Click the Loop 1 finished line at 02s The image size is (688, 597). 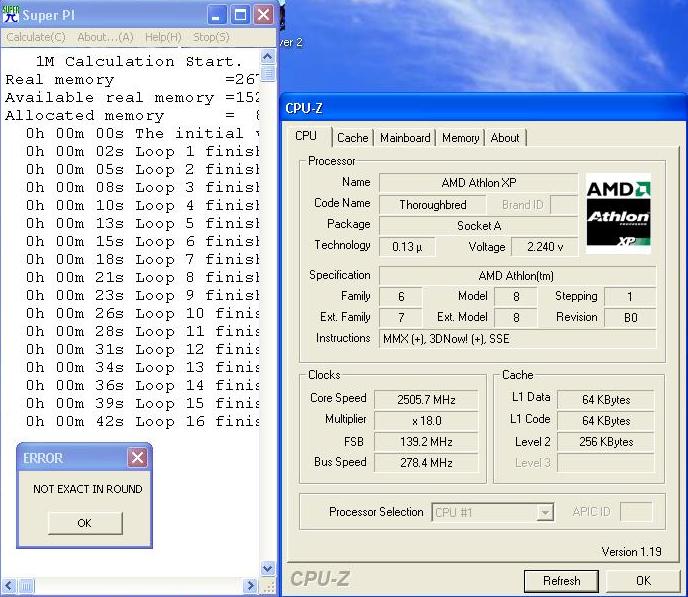point(142,152)
